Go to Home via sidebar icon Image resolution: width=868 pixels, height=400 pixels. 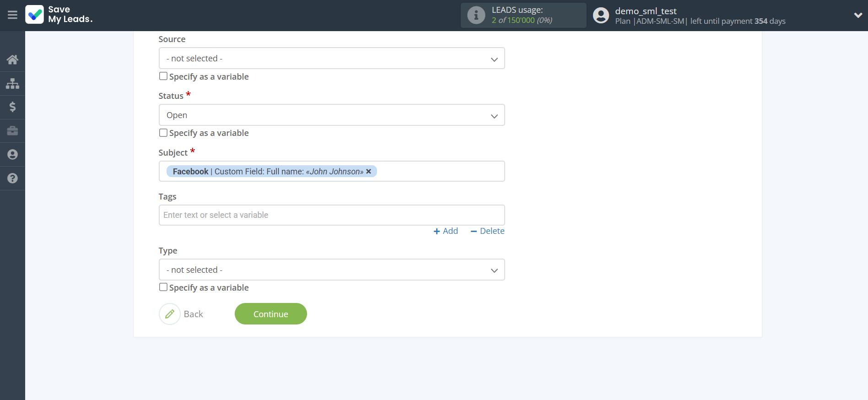tap(12, 59)
